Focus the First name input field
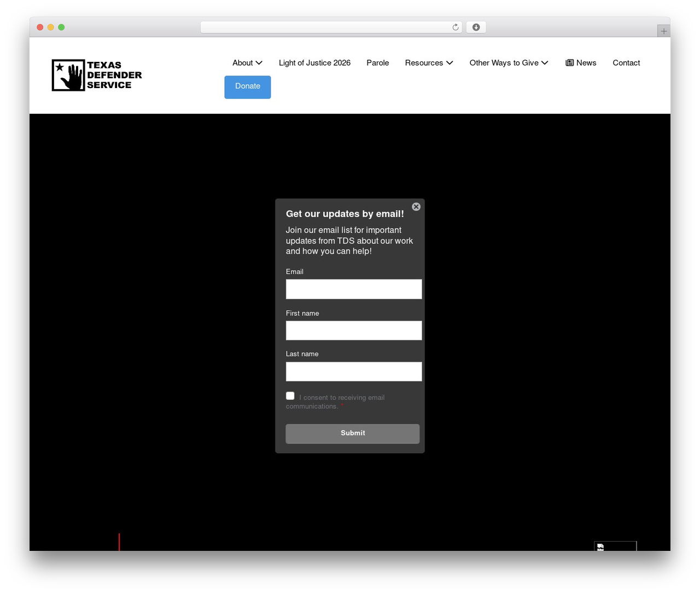Image resolution: width=700 pixels, height=593 pixels. click(354, 330)
